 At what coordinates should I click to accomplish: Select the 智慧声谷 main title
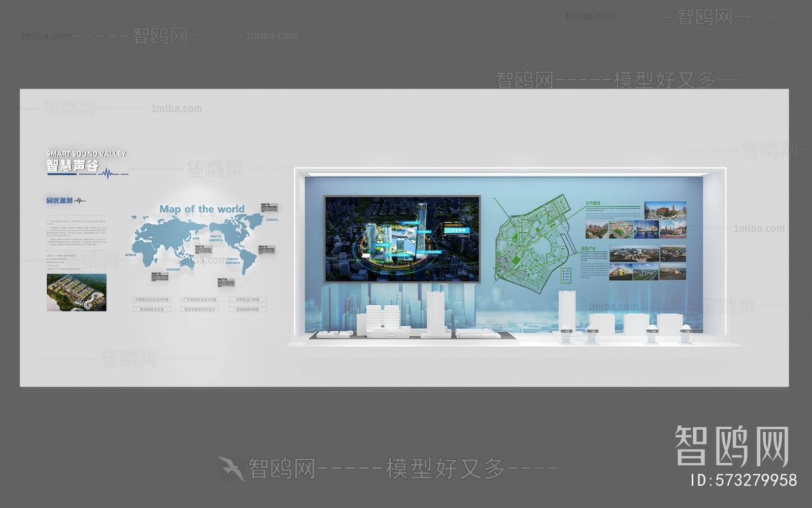pyautogui.click(x=73, y=166)
